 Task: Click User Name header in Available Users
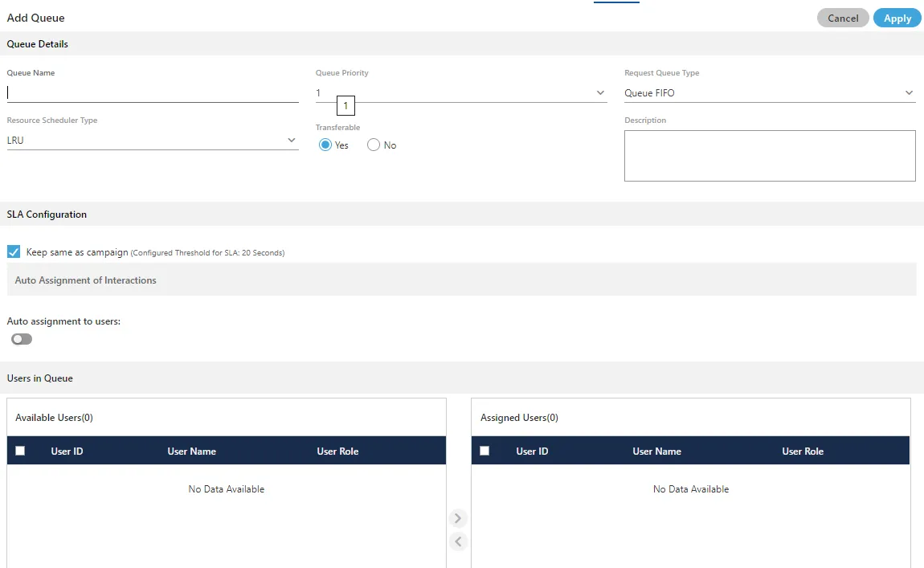191,452
